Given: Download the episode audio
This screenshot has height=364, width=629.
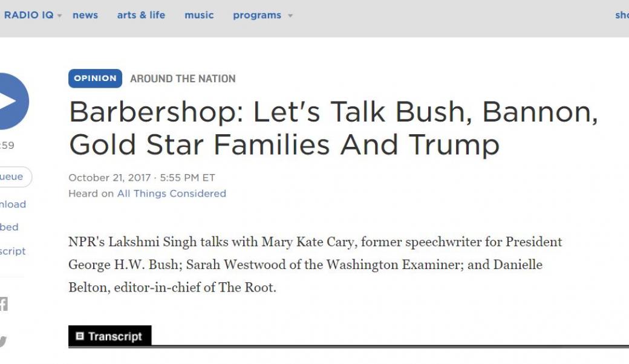Looking at the screenshot, I should point(11,204).
